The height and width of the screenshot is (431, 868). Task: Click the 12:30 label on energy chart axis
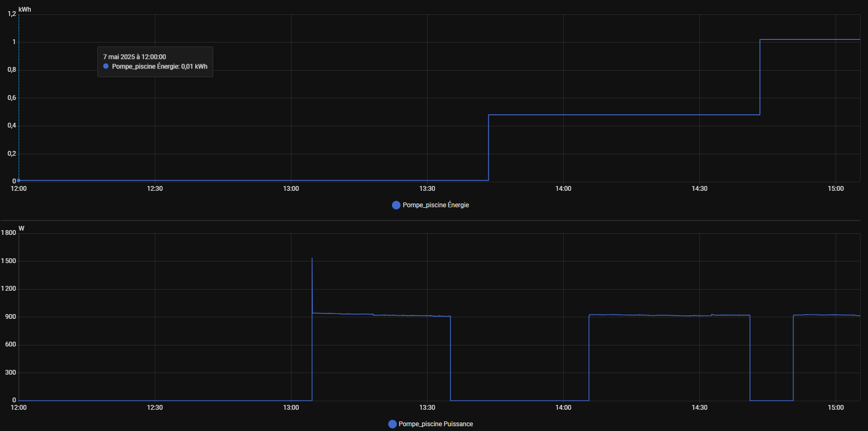(x=155, y=189)
